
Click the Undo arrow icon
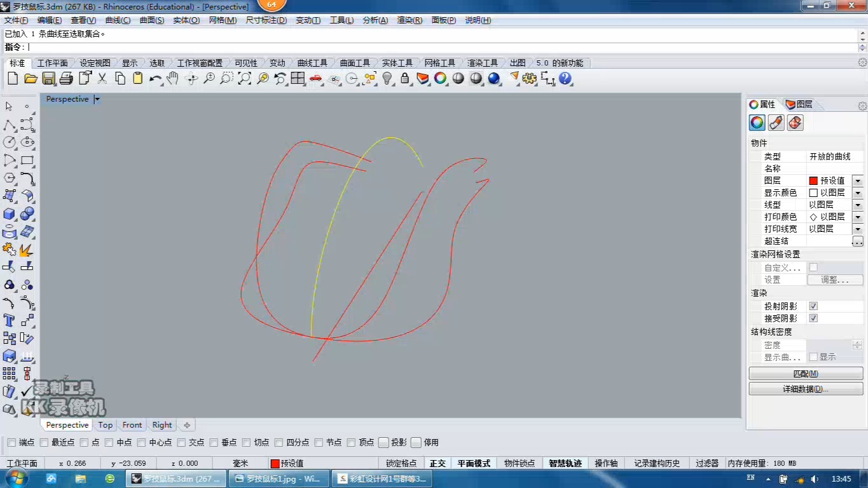(x=155, y=79)
